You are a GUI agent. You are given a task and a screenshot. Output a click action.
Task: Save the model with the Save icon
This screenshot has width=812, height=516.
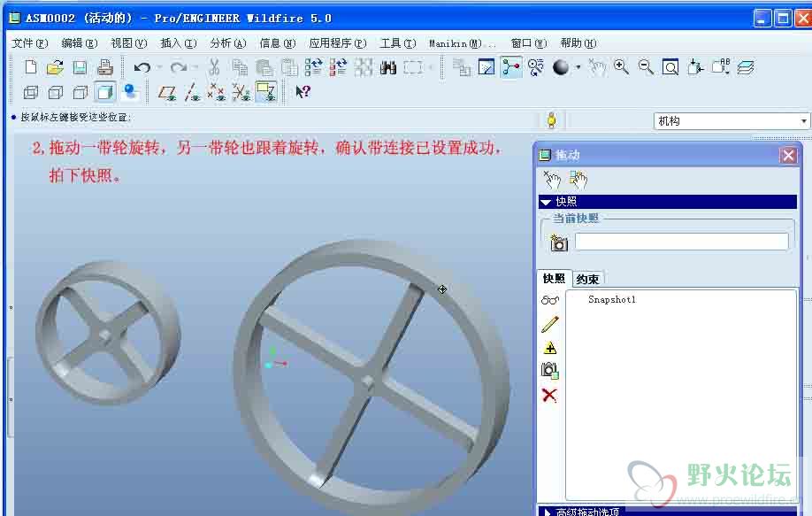click(80, 67)
